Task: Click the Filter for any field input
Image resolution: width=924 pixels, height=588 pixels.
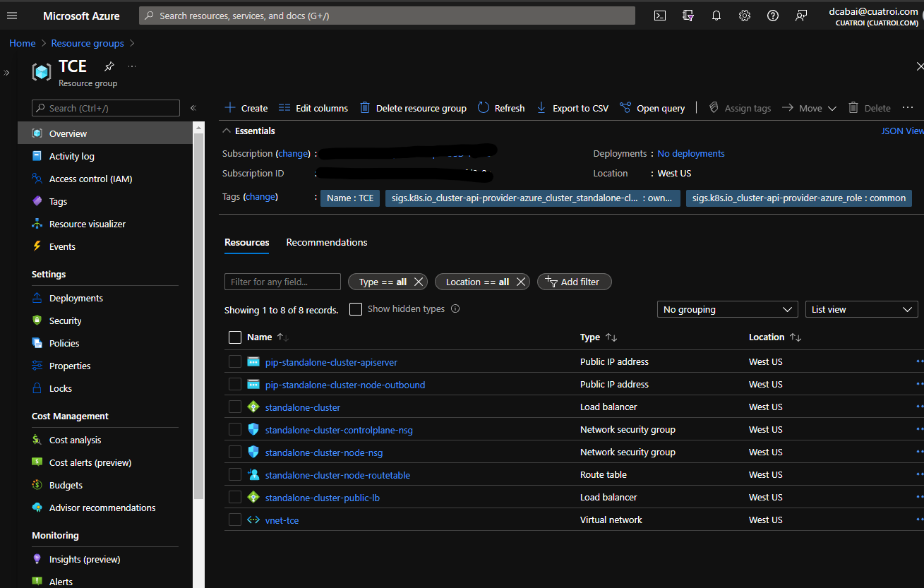Action: 282,282
